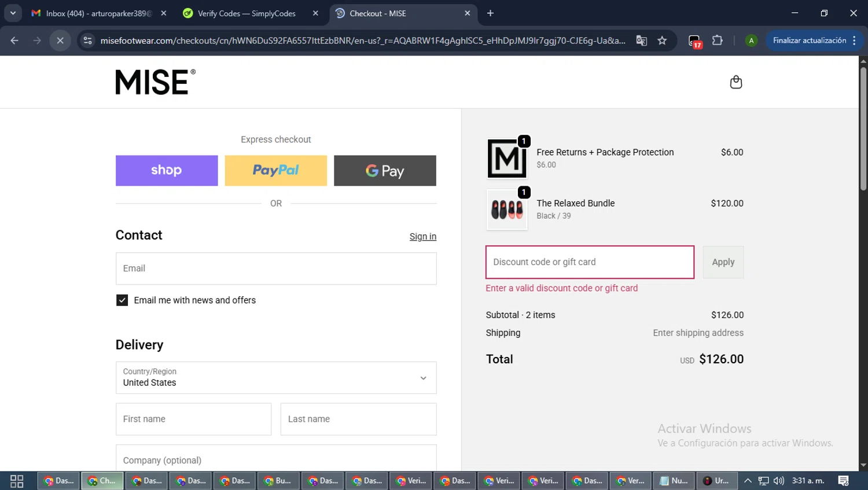Open the Windows notification center
This screenshot has width=868, height=490.
pos(844,481)
